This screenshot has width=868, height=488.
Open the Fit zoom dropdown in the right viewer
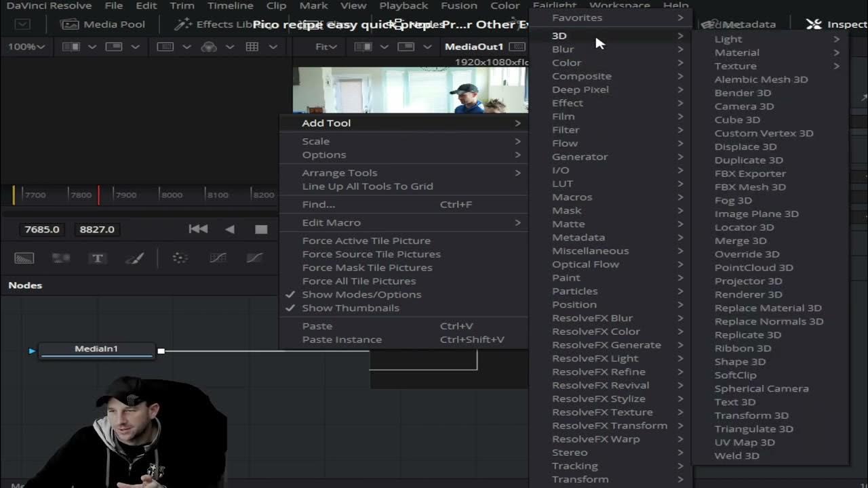click(326, 47)
